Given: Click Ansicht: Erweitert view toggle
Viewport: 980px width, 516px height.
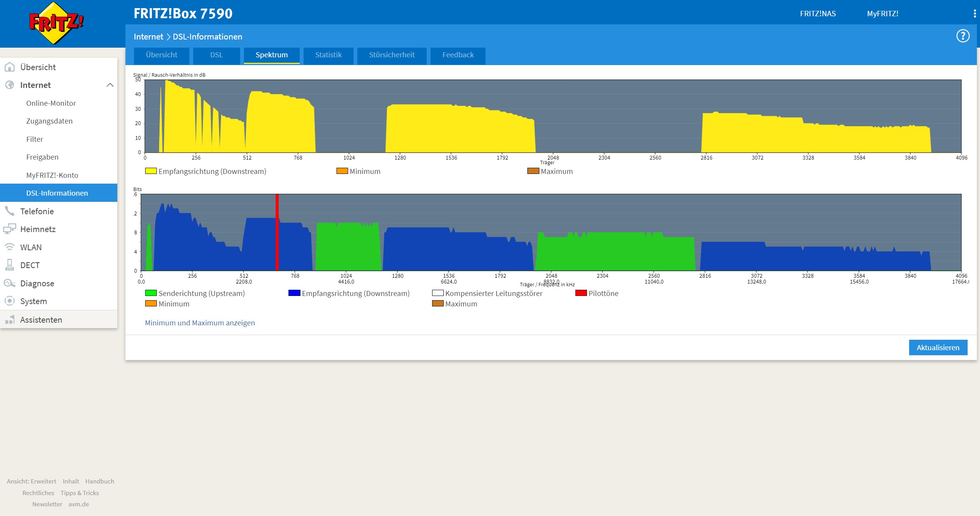Looking at the screenshot, I should (31, 481).
